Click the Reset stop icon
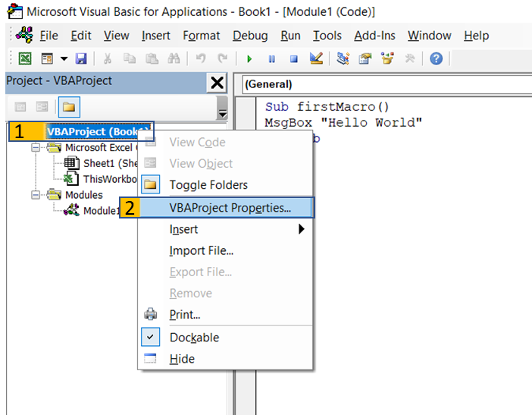 click(294, 58)
